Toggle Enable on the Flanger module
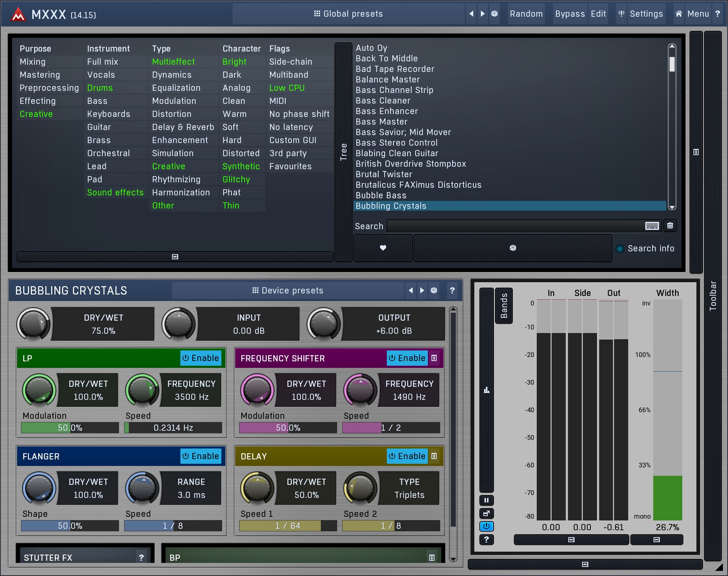The width and height of the screenshot is (728, 576). [x=201, y=456]
